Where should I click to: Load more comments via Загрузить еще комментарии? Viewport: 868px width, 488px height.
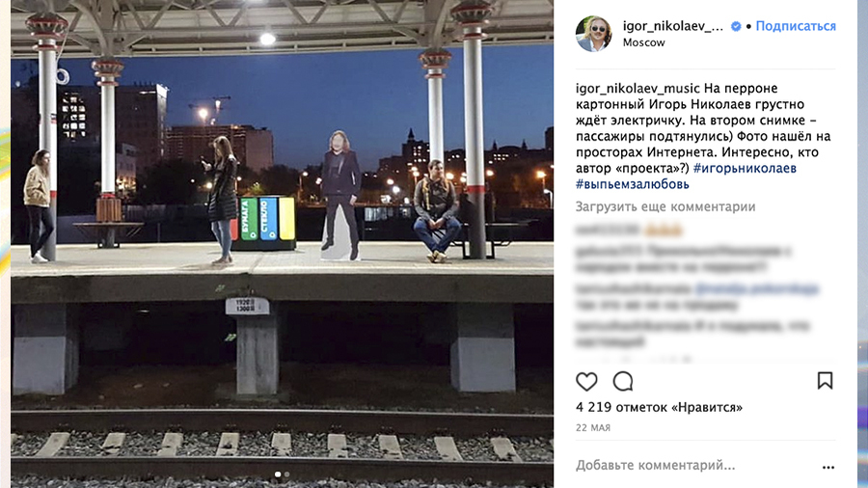pos(665,207)
